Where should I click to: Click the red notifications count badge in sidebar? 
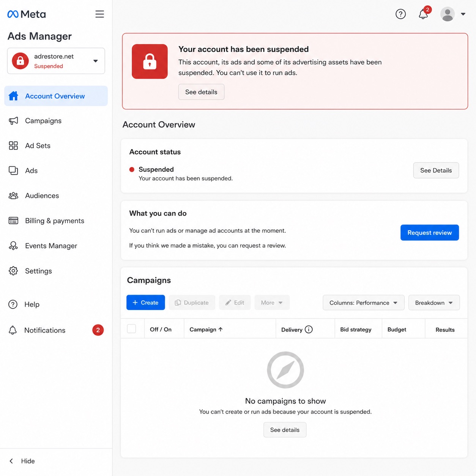pos(98,330)
